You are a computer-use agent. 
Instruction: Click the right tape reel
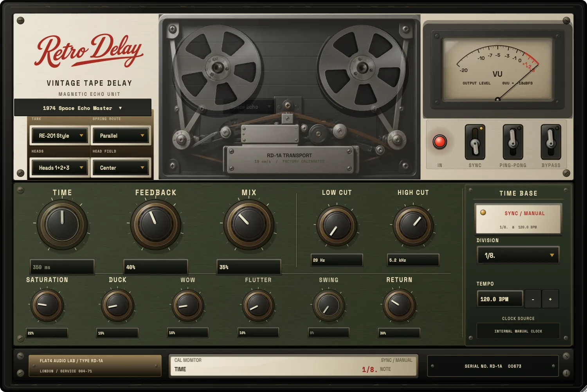362,69
